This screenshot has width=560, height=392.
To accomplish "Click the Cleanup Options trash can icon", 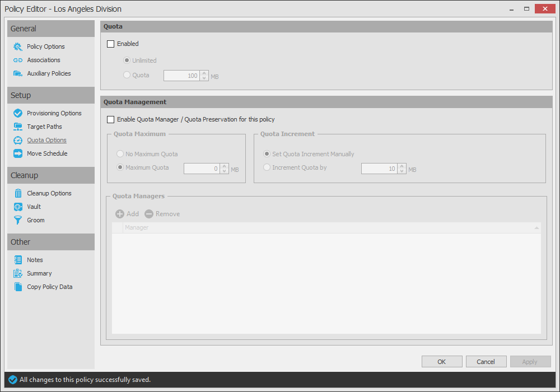I will pos(18,193).
